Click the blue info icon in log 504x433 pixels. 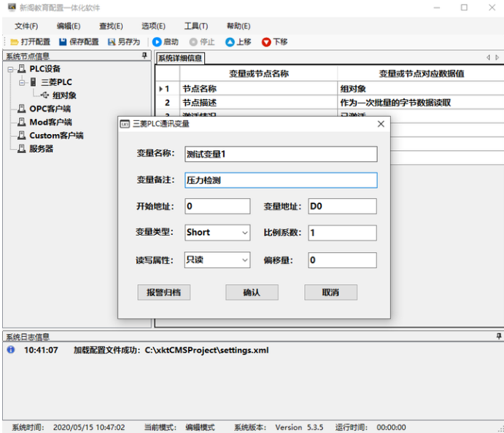(x=11, y=349)
